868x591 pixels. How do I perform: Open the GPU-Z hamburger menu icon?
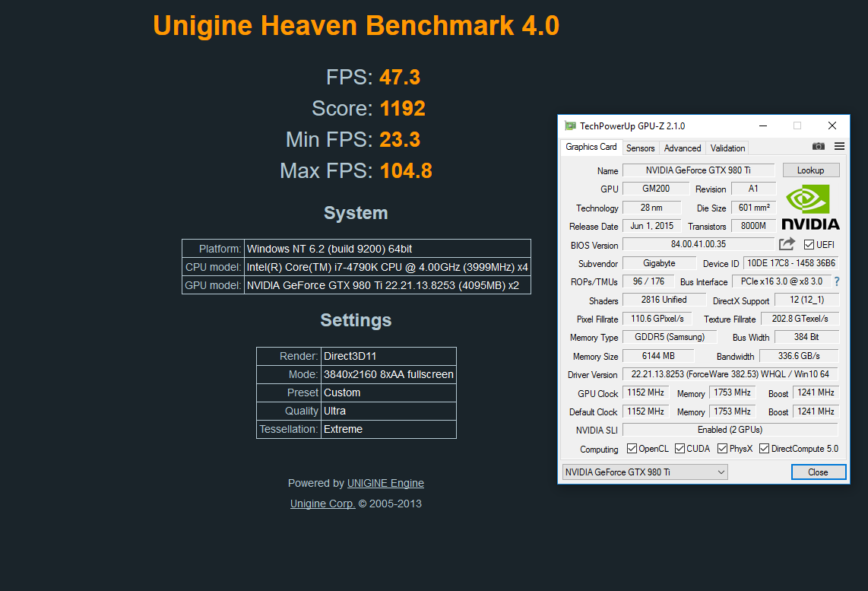coord(839,146)
